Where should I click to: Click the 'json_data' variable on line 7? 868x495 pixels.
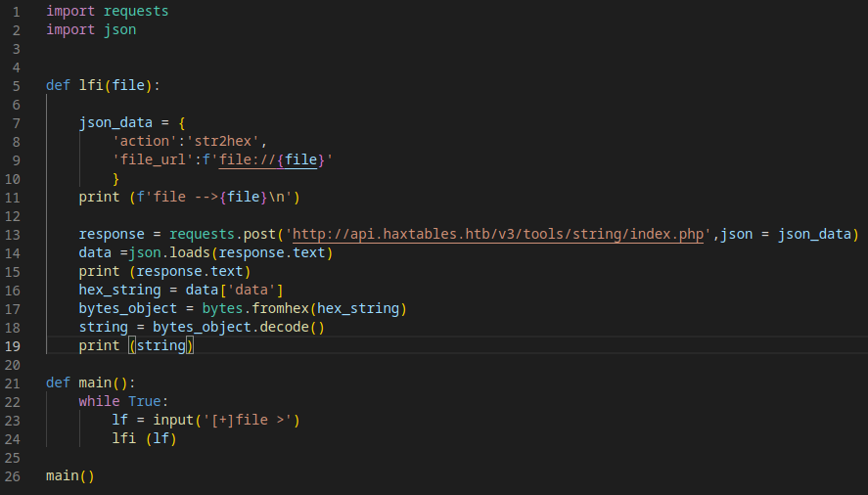115,122
